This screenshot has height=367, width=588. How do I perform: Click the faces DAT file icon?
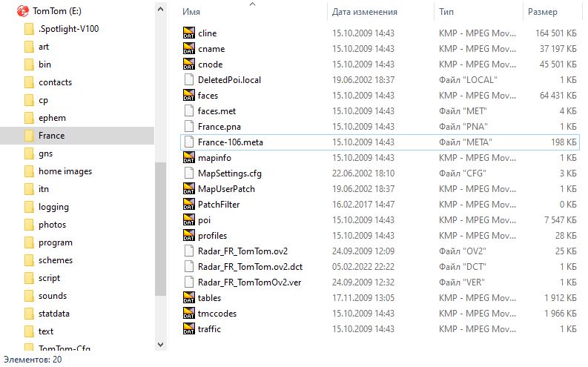pyautogui.click(x=189, y=95)
